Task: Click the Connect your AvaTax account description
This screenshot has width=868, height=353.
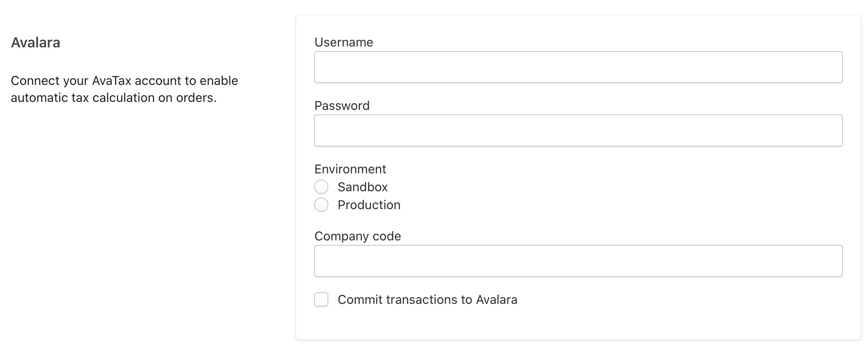Action: [x=124, y=81]
